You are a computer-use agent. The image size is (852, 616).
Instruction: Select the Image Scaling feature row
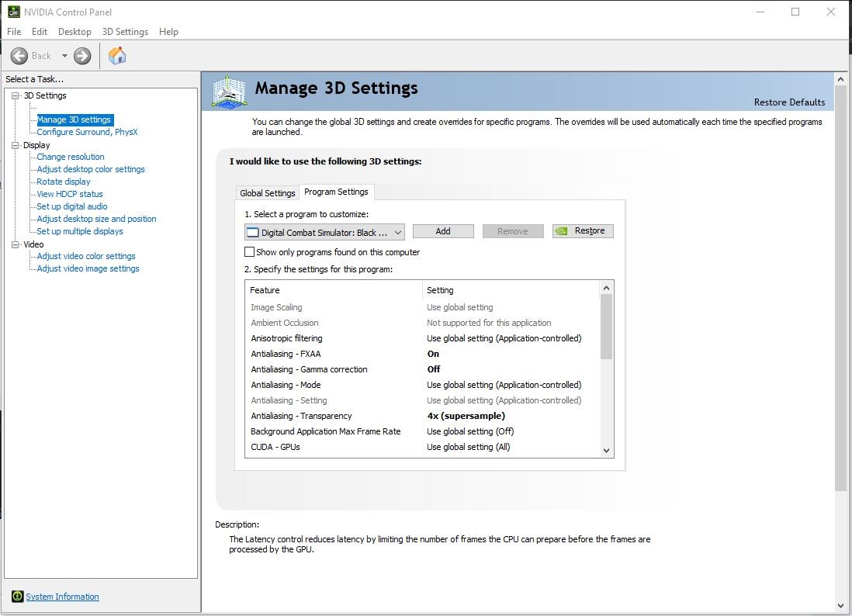point(423,307)
